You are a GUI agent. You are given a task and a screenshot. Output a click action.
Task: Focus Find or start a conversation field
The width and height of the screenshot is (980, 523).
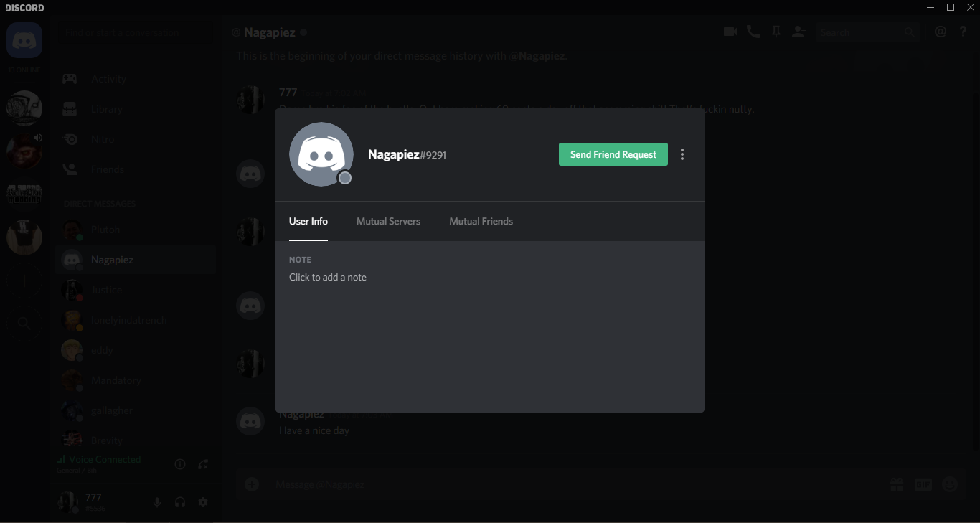click(x=136, y=32)
